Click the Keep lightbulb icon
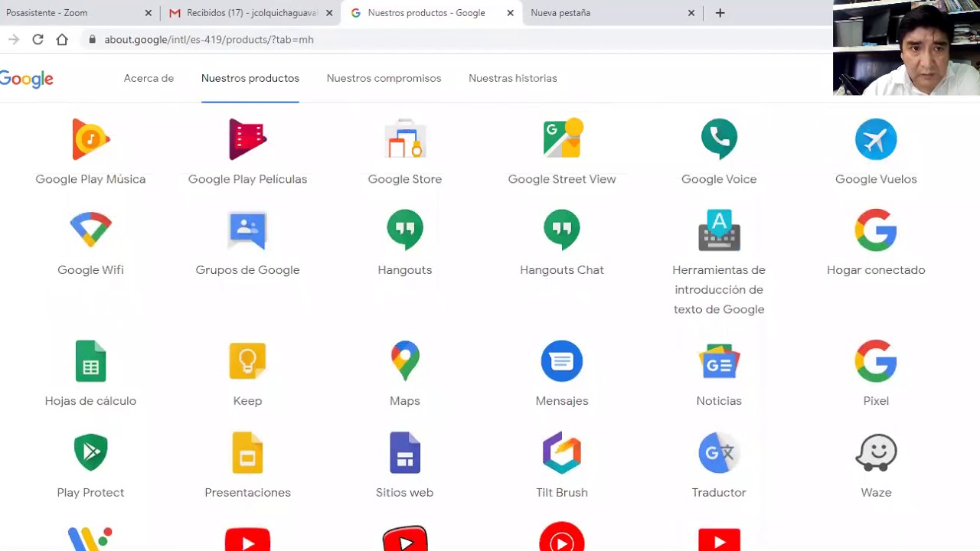Image resolution: width=980 pixels, height=551 pixels. (247, 361)
